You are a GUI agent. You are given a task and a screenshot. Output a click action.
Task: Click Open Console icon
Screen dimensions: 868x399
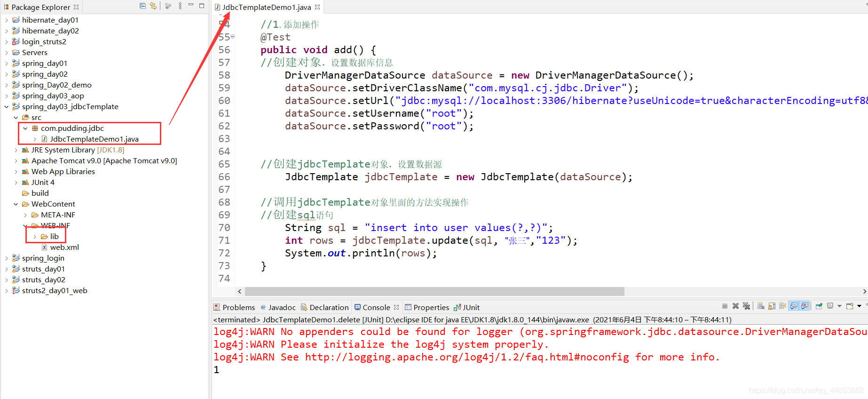click(850, 306)
